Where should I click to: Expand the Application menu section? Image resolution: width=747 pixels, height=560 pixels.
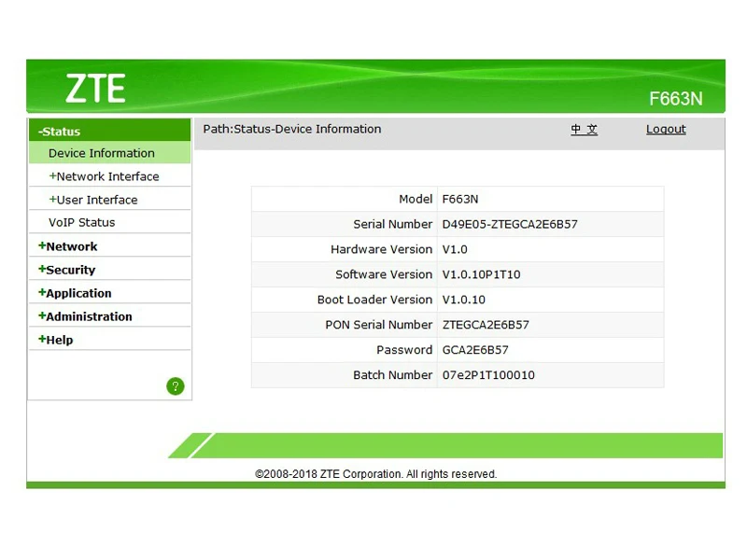(x=75, y=293)
